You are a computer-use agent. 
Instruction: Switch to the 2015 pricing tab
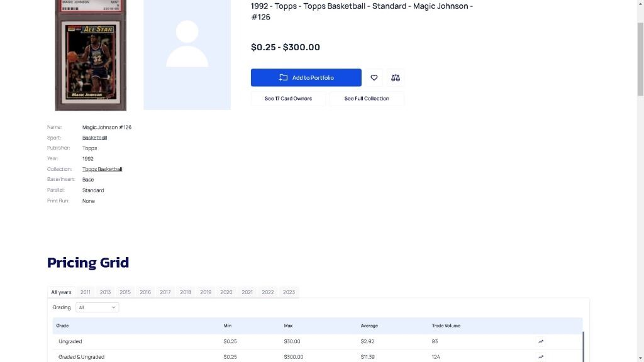point(125,292)
